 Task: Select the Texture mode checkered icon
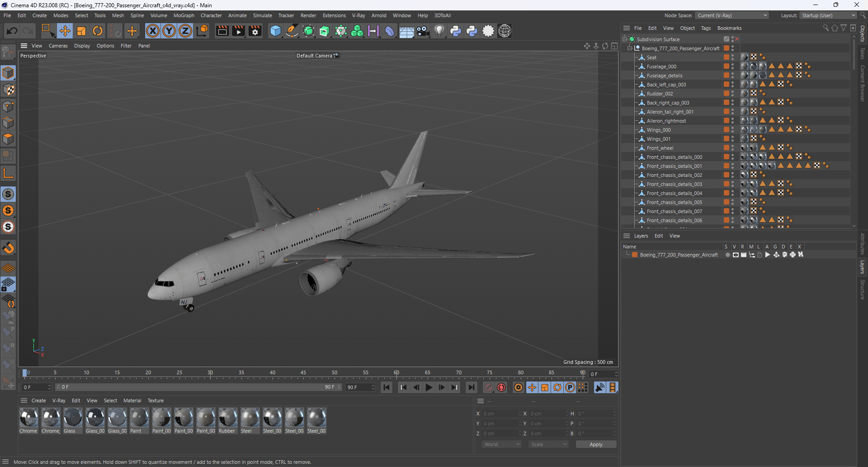(8, 90)
